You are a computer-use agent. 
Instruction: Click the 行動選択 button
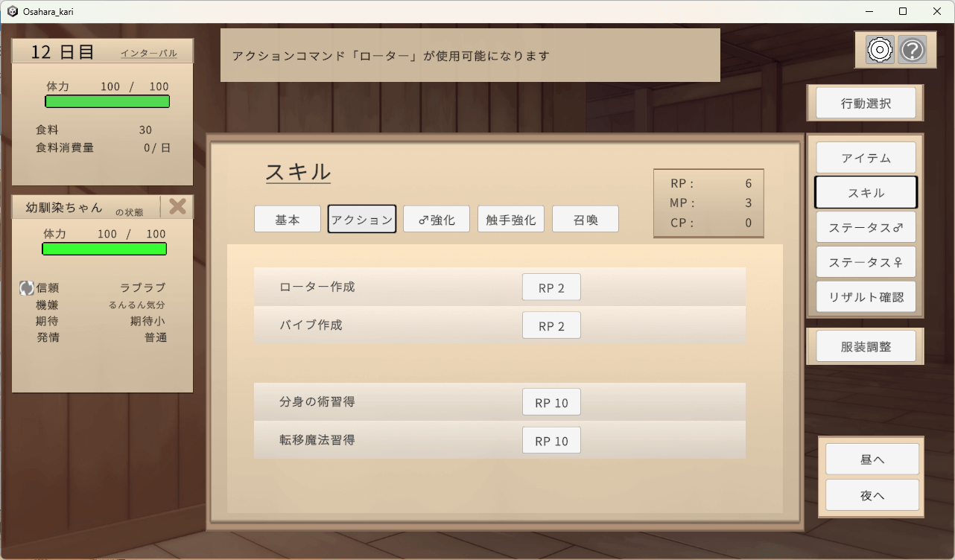pos(866,104)
